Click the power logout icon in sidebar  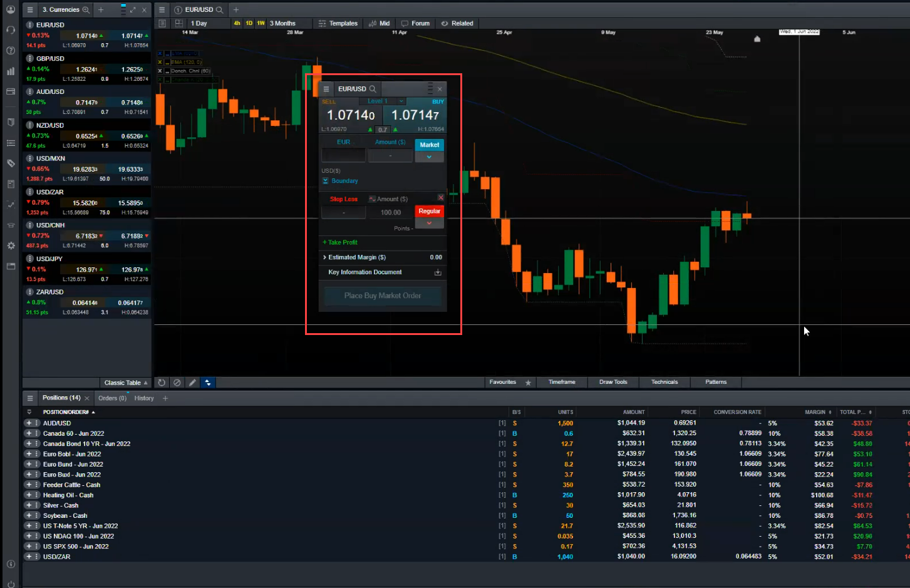click(11, 584)
